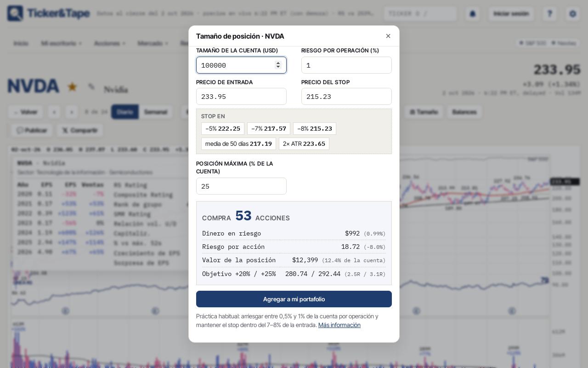
Task: Close the Tamaño de posición dialog
Action: [388, 36]
